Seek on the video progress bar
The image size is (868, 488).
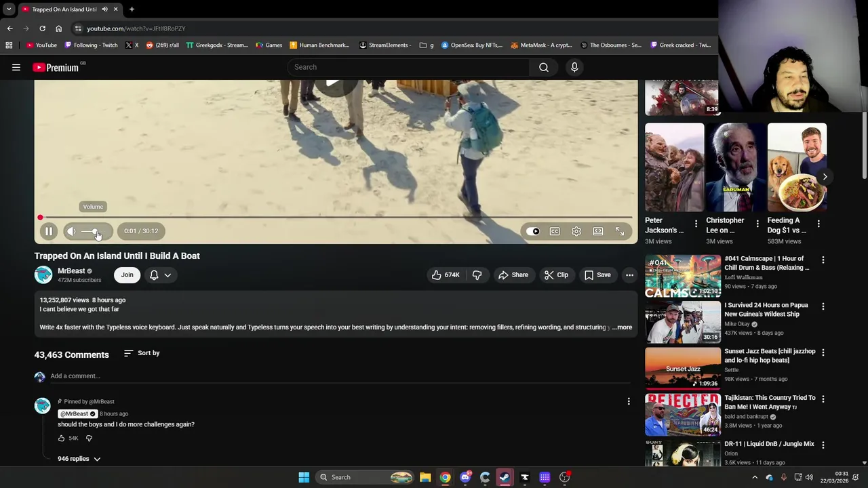point(336,218)
